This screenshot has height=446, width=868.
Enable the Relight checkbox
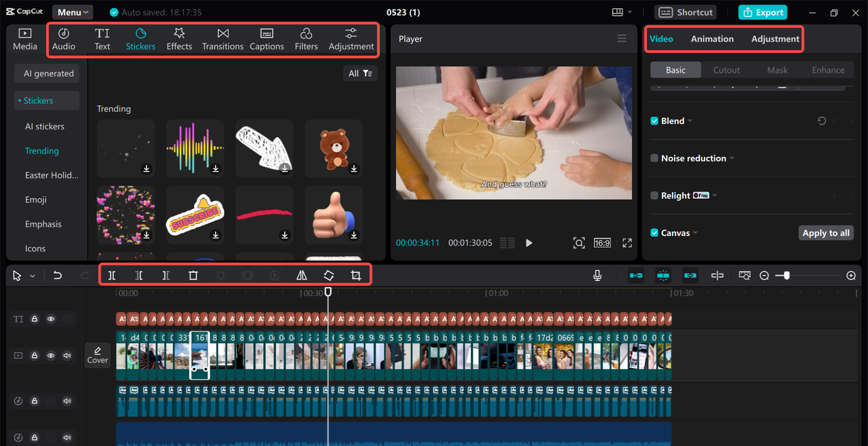pos(654,196)
